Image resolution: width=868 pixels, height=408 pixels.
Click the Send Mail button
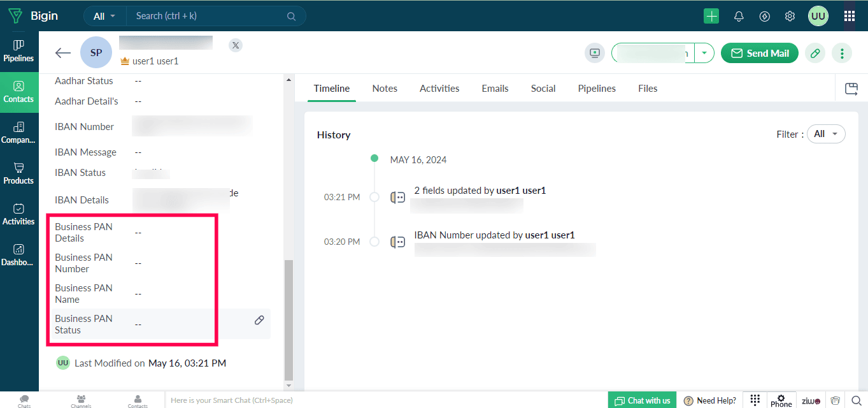pos(760,53)
